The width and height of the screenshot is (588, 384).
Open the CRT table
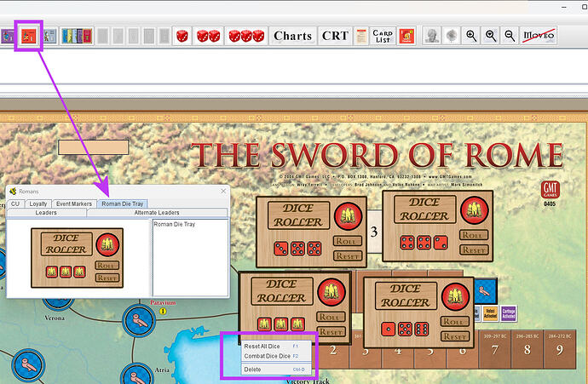pos(335,36)
